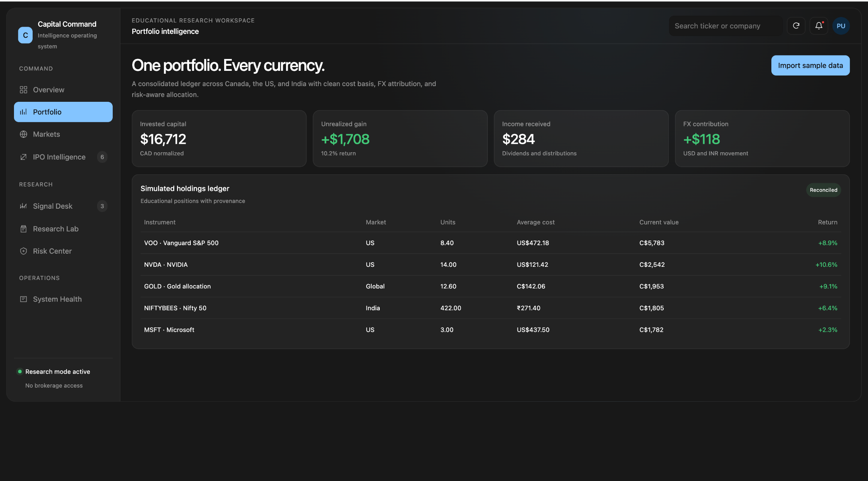Click the Research Lab notebook icon
868x481 pixels.
coord(23,229)
